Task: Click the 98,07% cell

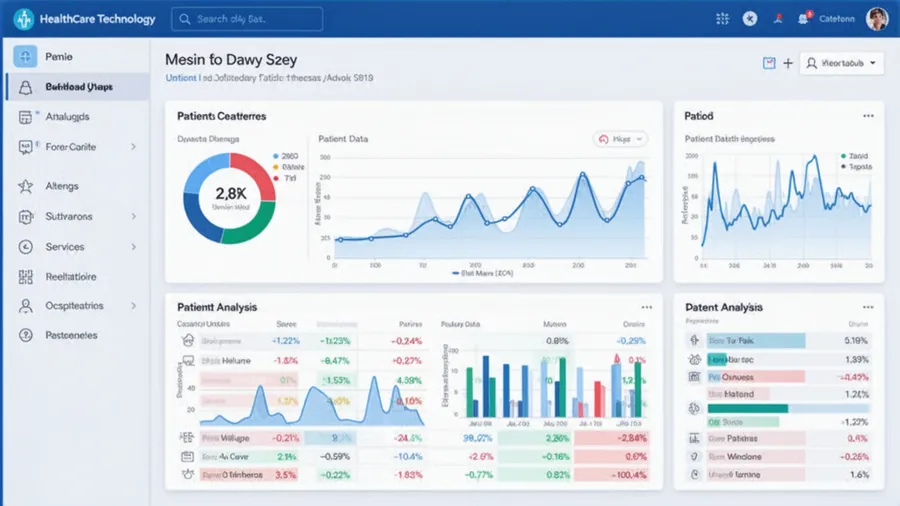Action: [x=478, y=438]
